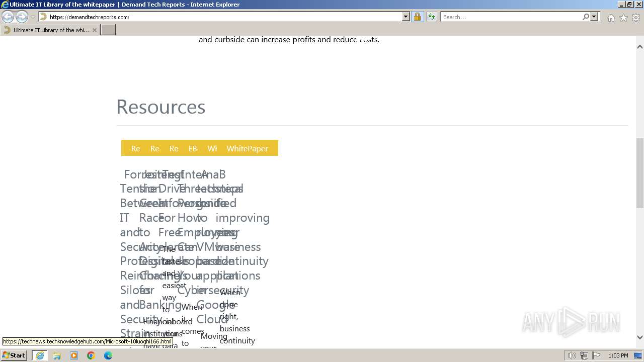
Task: Open the volume speaker tray icon
Action: point(572,355)
